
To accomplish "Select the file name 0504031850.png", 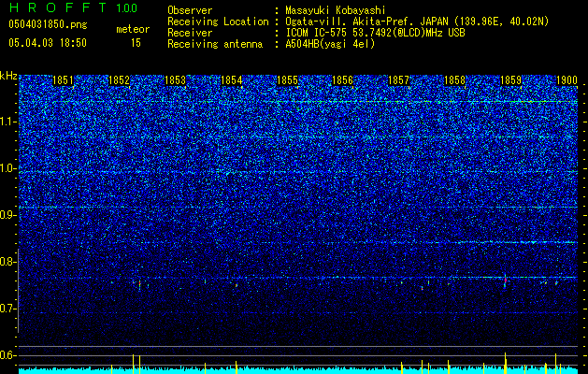I will 48,24.
